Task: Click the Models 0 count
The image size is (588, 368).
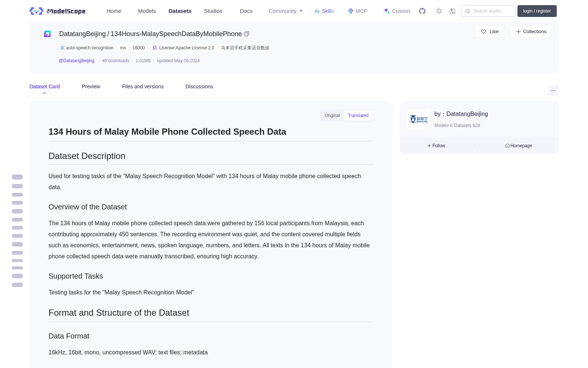Action: [x=443, y=125]
